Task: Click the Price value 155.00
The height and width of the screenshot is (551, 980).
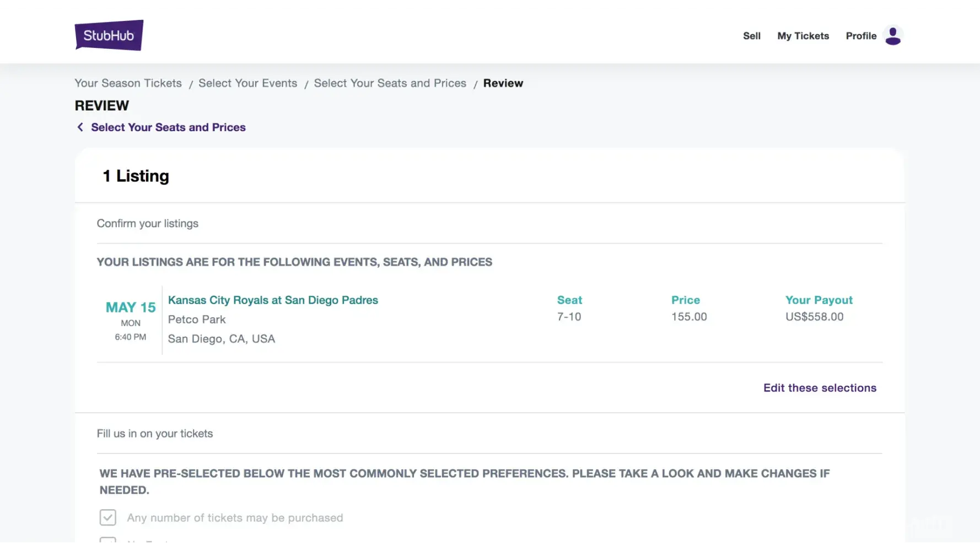Action: coord(688,317)
